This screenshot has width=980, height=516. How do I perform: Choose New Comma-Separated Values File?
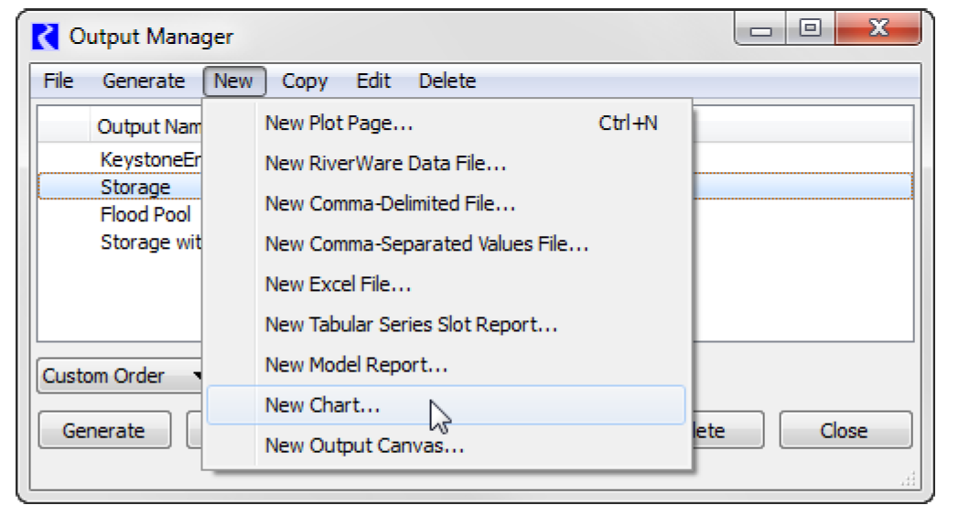pyautogui.click(x=426, y=244)
